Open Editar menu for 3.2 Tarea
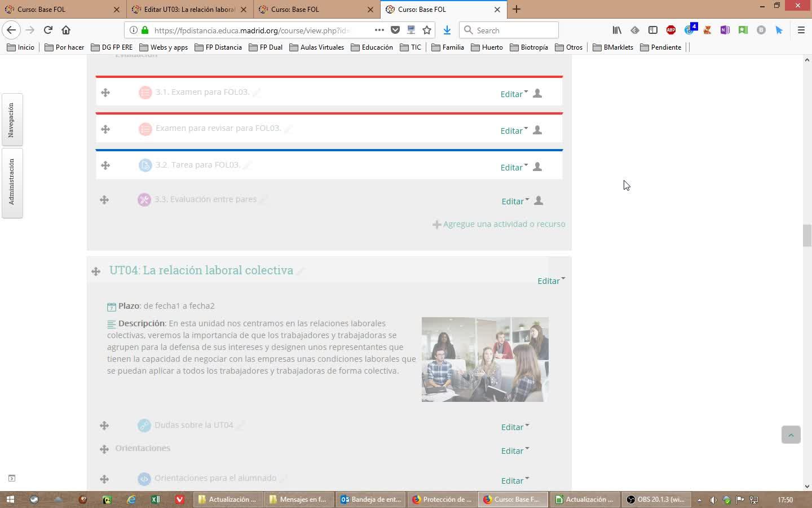The height and width of the screenshot is (508, 812). click(514, 167)
